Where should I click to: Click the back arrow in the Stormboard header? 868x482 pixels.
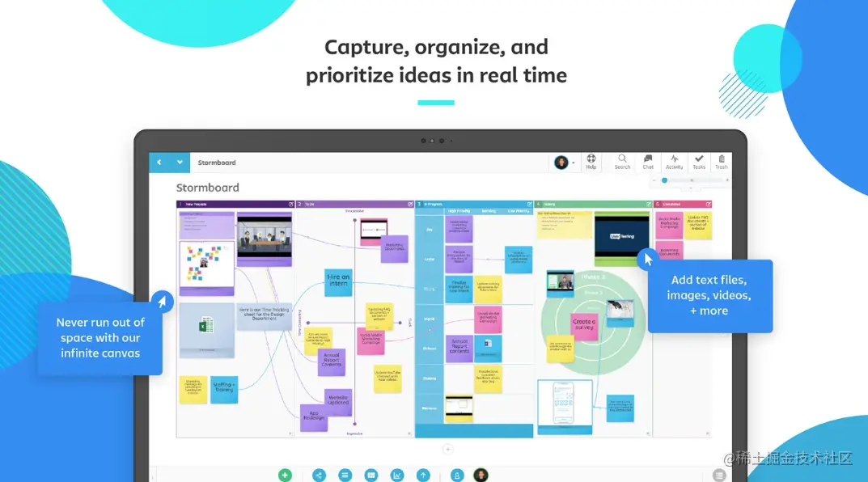pyautogui.click(x=159, y=163)
